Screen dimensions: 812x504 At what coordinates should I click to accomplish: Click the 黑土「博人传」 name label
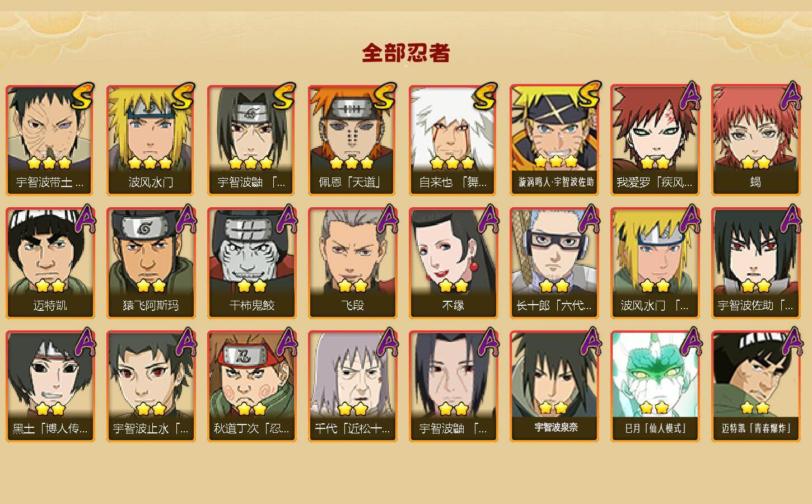click(50, 429)
